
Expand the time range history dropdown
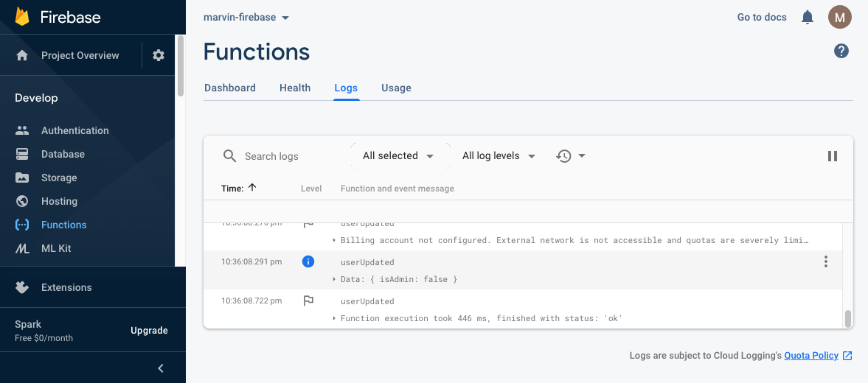coord(571,156)
